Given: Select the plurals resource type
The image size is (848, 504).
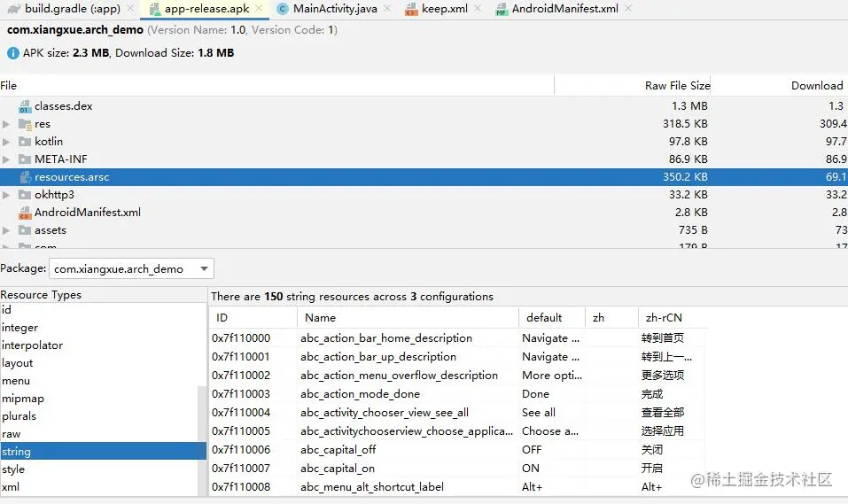Looking at the screenshot, I should (99, 415).
